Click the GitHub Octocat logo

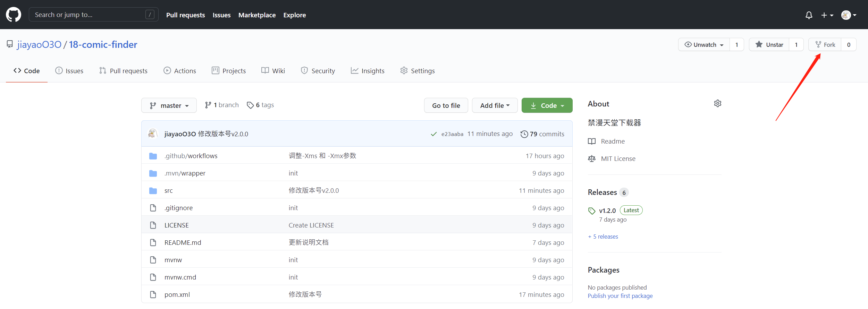14,15
